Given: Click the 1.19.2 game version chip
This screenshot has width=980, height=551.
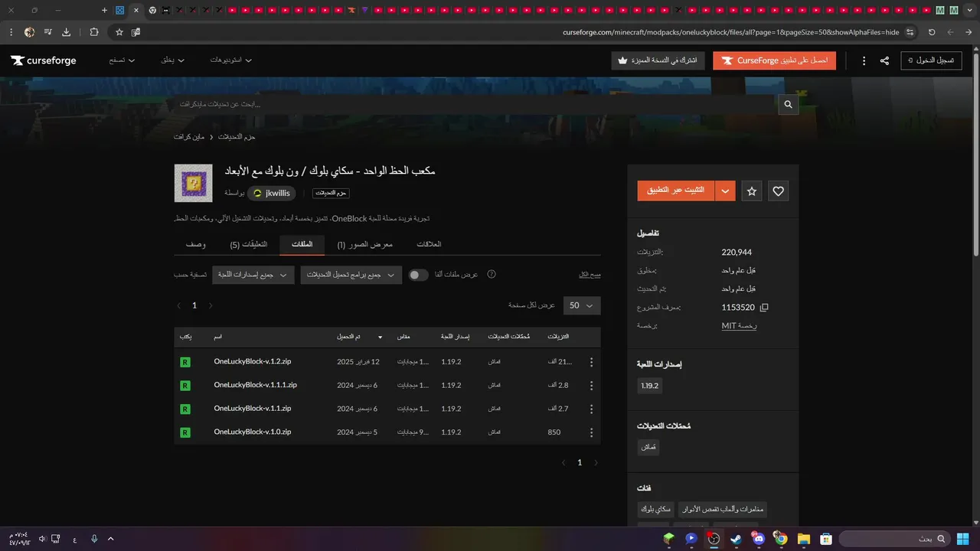Looking at the screenshot, I should click(x=649, y=386).
